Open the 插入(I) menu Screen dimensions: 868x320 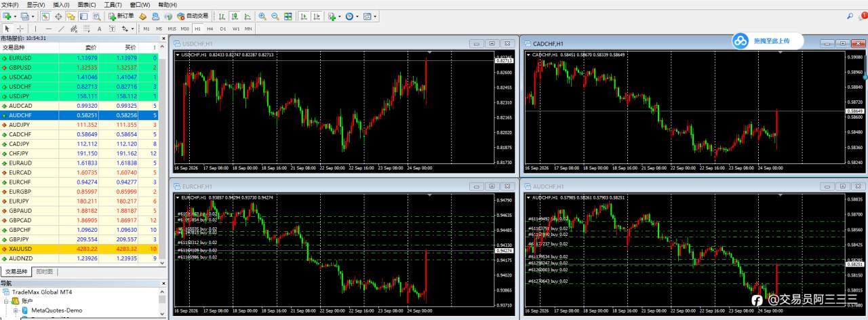[x=62, y=5]
